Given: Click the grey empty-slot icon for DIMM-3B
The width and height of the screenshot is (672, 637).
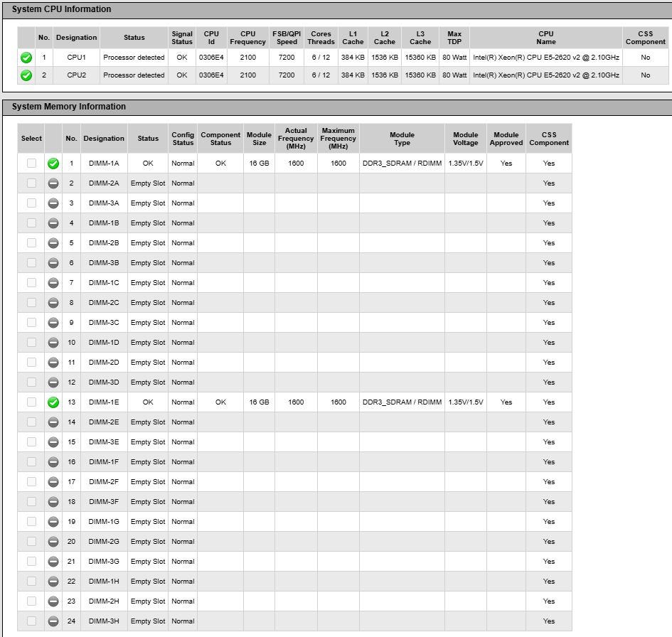Looking at the screenshot, I should click(53, 263).
